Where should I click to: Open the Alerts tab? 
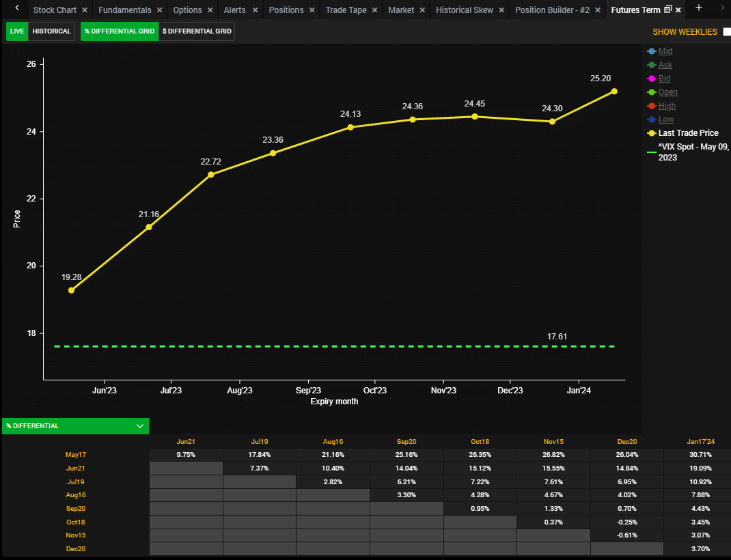coord(234,10)
